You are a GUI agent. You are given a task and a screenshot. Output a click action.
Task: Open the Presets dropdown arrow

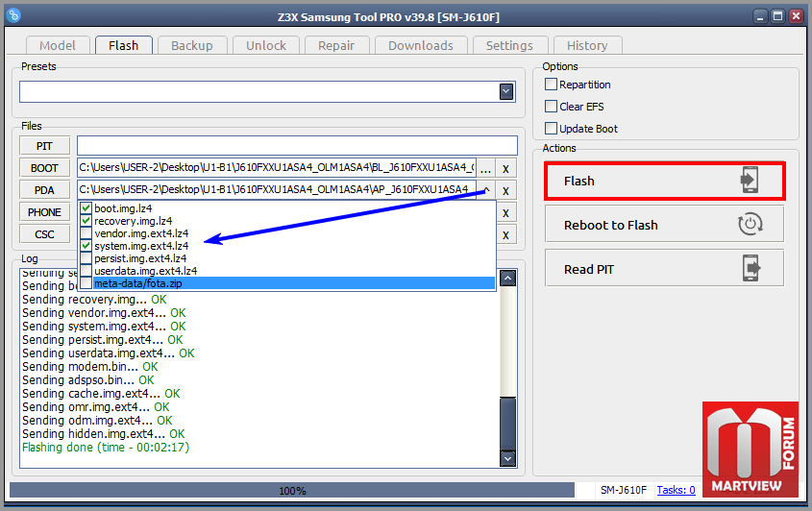click(x=506, y=91)
